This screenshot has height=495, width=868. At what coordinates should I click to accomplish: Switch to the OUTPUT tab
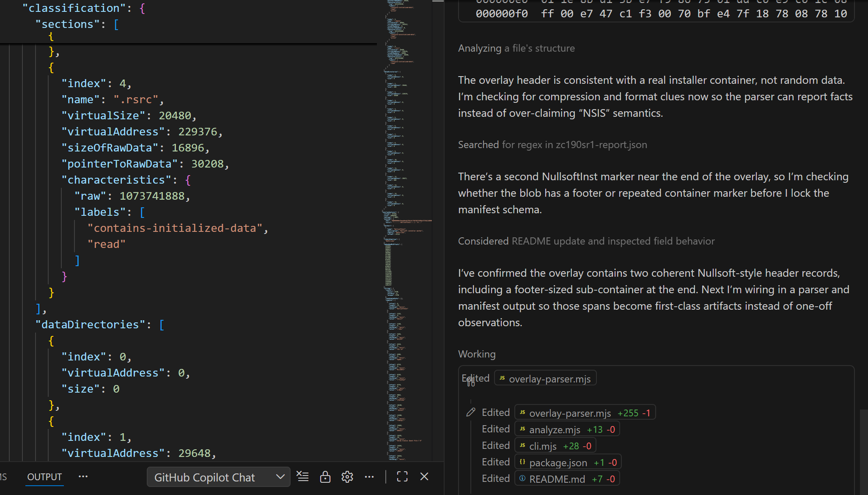[44, 477]
